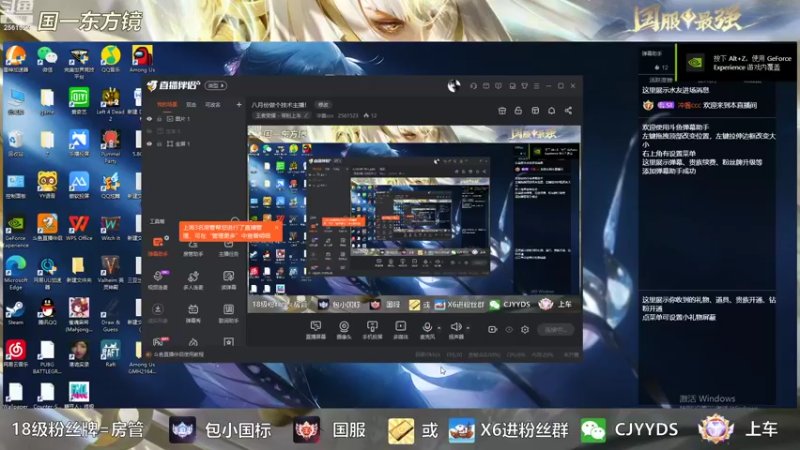This screenshot has width=800, height=450.
Task: Select the 图片 1 source row
Action: coord(193,119)
